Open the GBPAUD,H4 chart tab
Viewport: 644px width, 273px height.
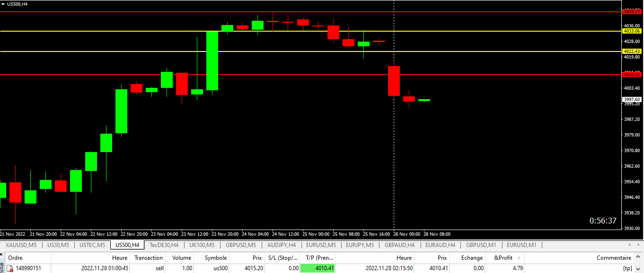click(x=399, y=245)
